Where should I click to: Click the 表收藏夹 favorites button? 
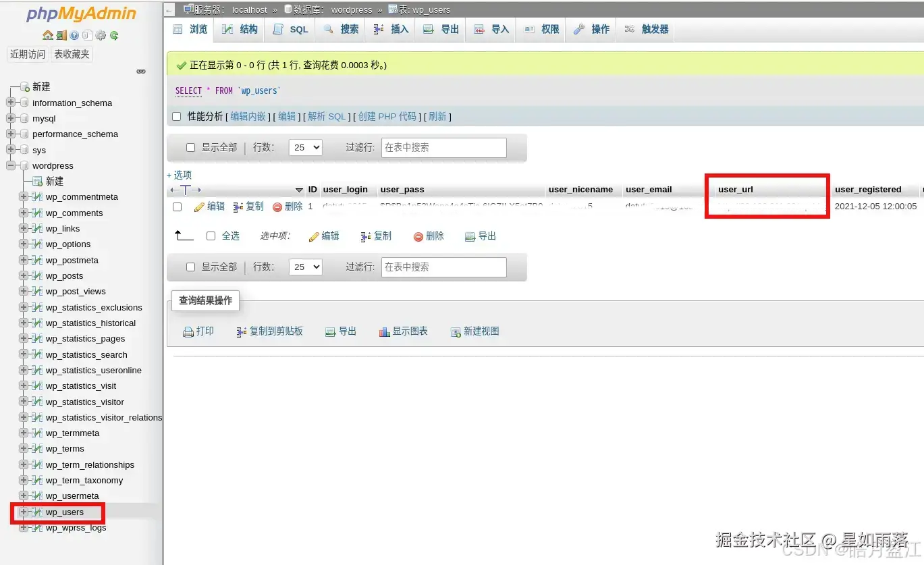coord(72,54)
